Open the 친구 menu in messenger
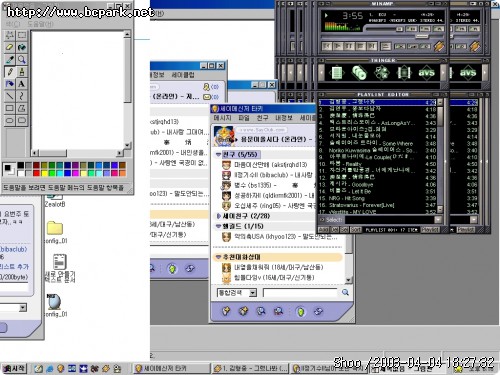 pos(262,118)
